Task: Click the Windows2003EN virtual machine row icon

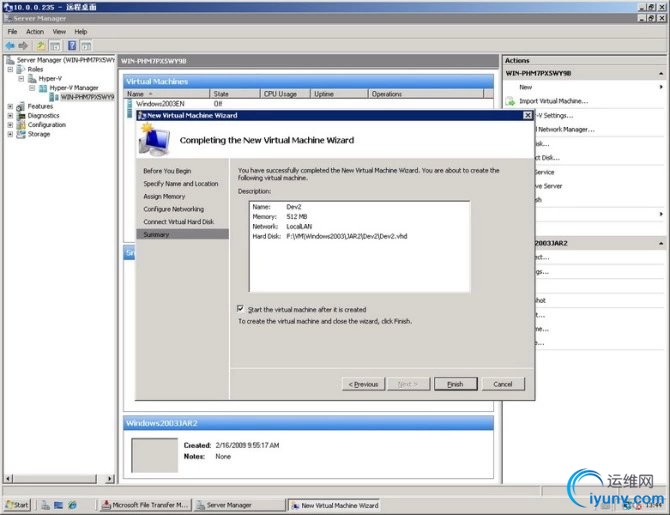Action: coord(130,104)
